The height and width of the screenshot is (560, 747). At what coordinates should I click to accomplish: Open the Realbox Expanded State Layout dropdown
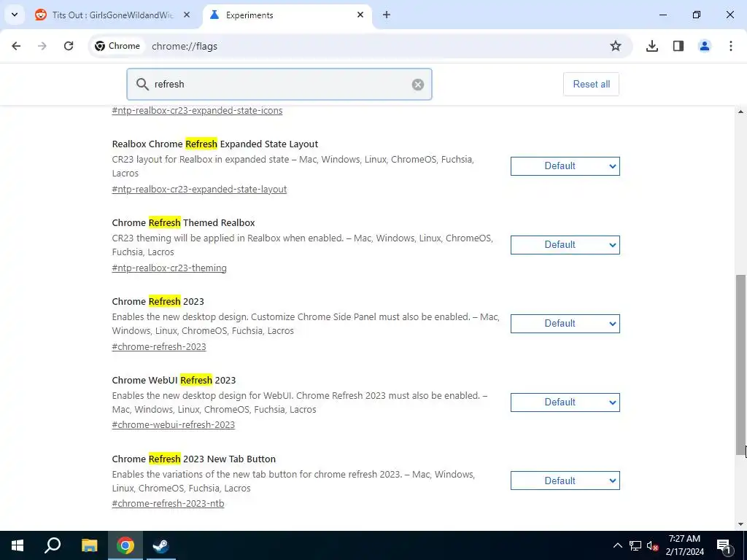pyautogui.click(x=565, y=166)
